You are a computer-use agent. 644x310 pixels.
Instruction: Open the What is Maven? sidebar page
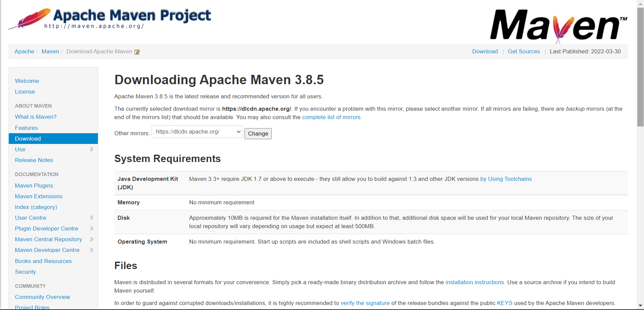pos(36,117)
